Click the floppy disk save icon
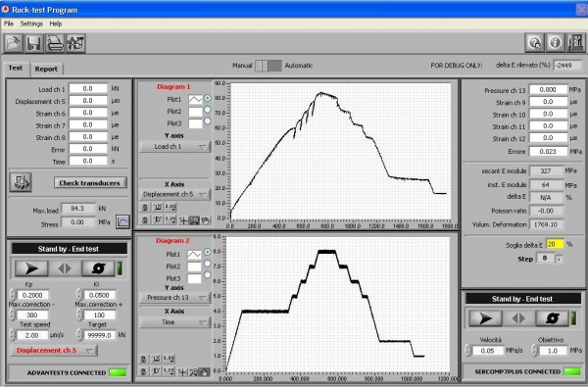 34,43
